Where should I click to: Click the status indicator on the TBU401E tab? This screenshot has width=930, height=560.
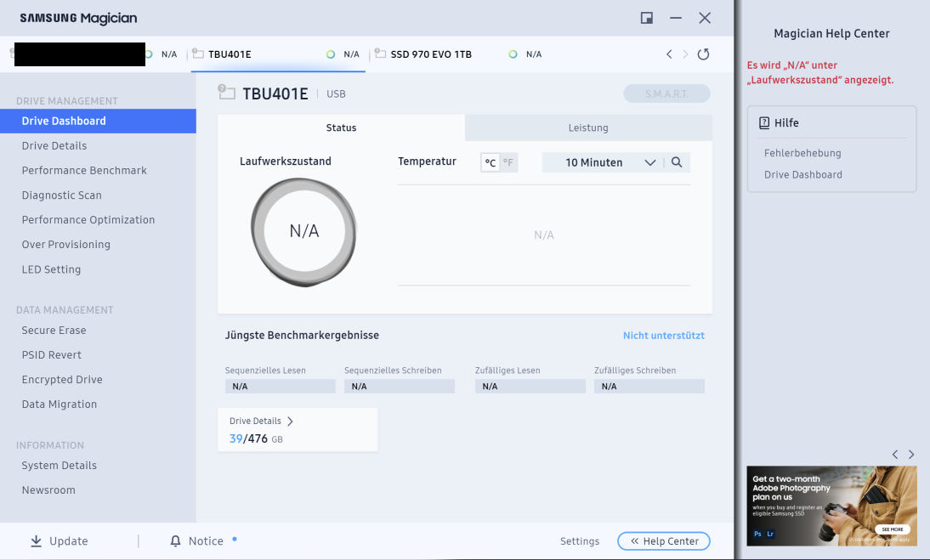coord(331,54)
